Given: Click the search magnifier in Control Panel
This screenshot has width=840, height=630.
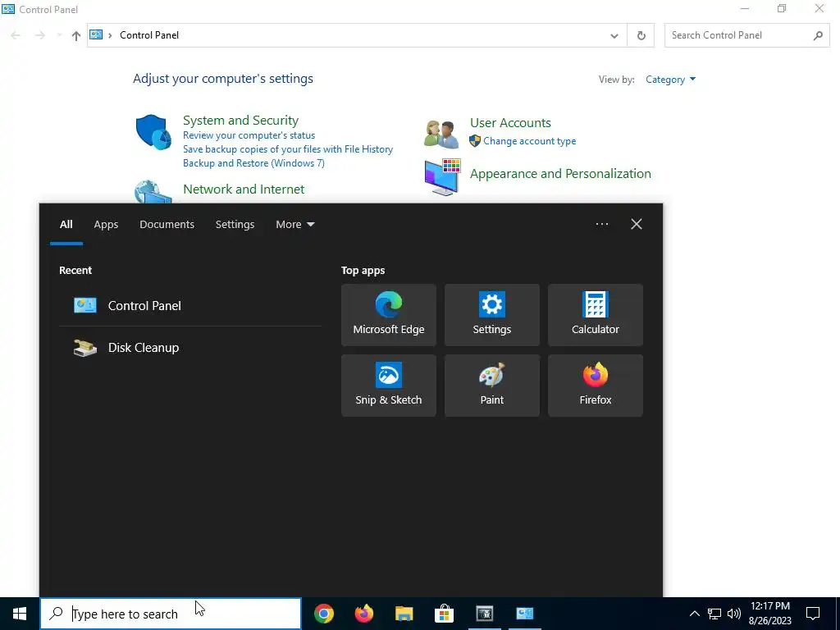Looking at the screenshot, I should pyautogui.click(x=818, y=35).
